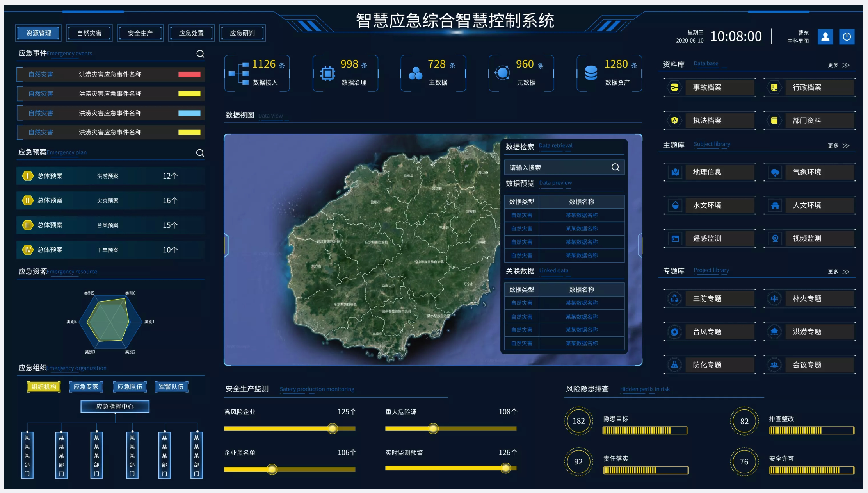Click the 视频监测 camera icon
This screenshot has height=493, width=868.
(775, 238)
